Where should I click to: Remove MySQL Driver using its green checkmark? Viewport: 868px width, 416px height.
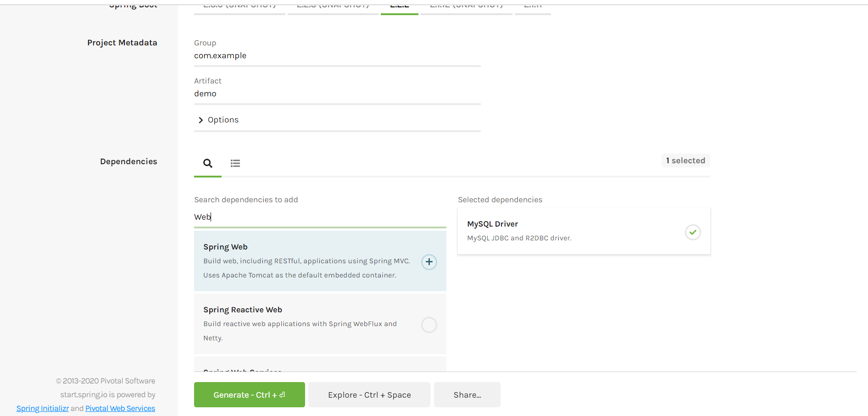pyautogui.click(x=693, y=232)
